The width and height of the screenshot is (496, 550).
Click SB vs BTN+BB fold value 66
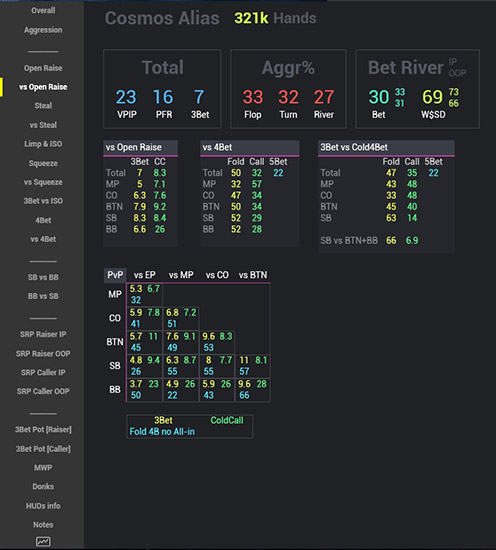pos(391,241)
